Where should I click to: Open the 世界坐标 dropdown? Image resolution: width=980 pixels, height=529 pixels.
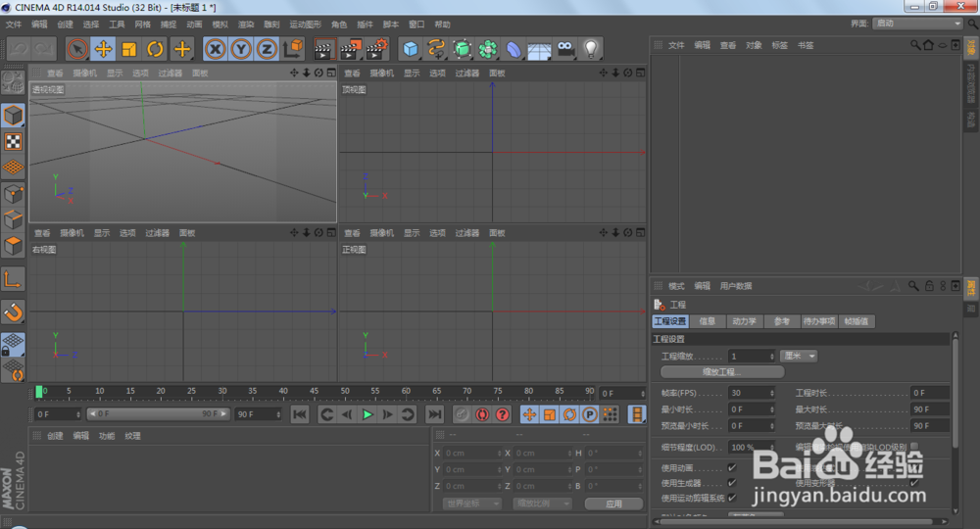(472, 504)
